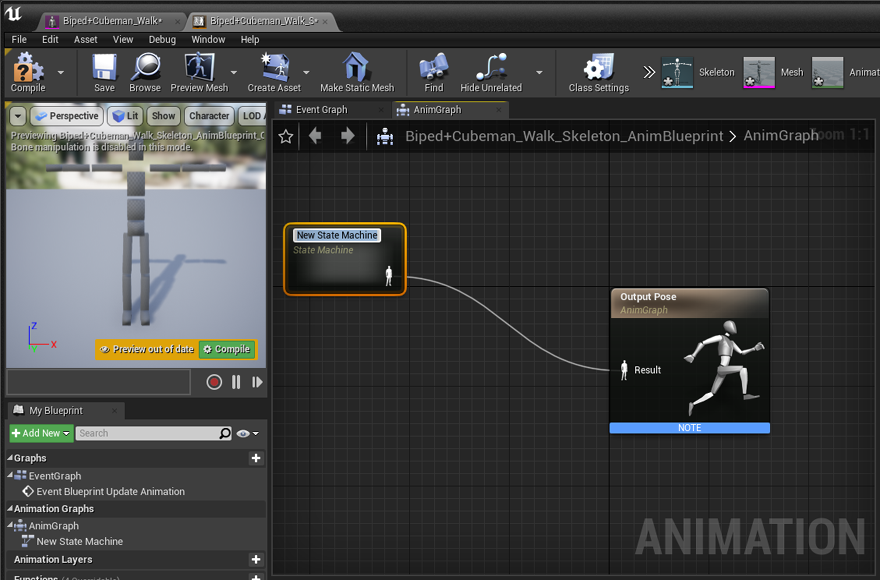Open viewport options dropdown arrow
The height and width of the screenshot is (580, 880).
tap(18, 116)
